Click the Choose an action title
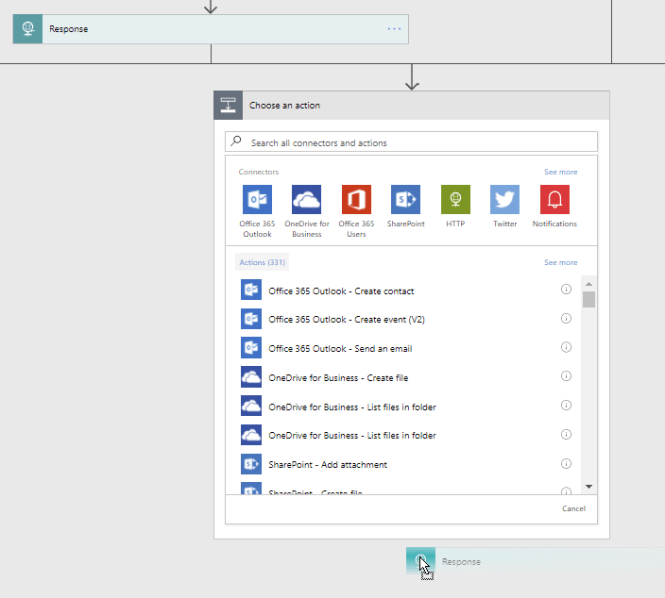 (285, 105)
